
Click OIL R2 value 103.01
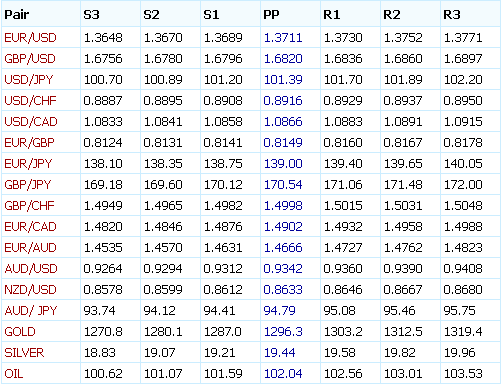point(403,374)
